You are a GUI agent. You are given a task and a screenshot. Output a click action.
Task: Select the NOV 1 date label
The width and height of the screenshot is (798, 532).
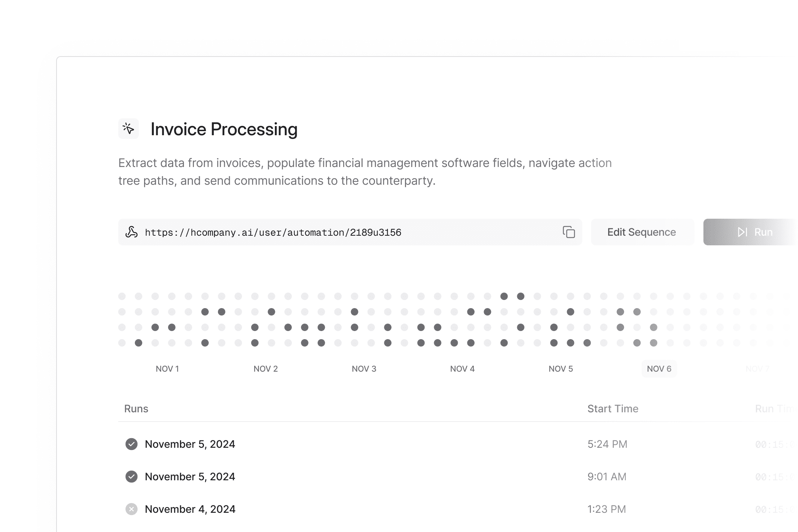pyautogui.click(x=167, y=369)
